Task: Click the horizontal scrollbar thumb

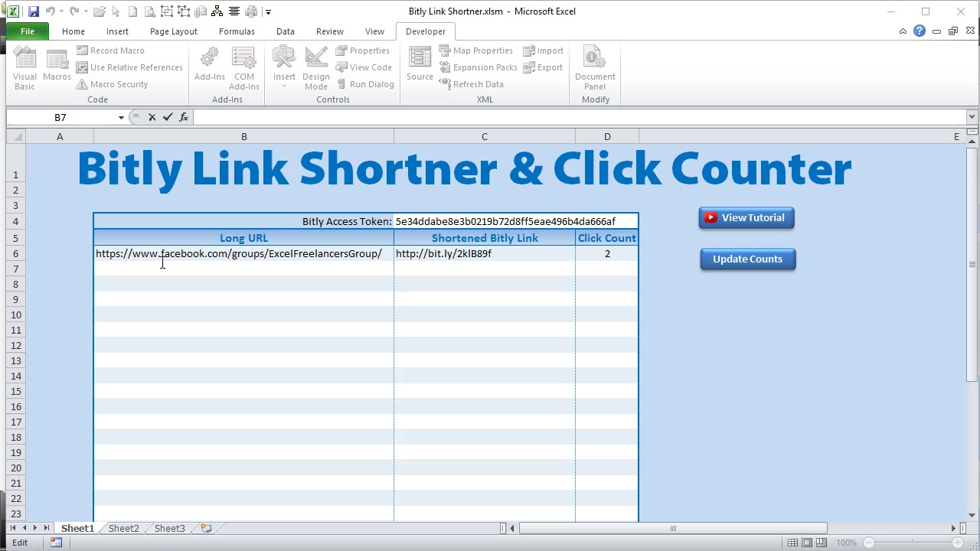Action: pyautogui.click(x=674, y=528)
